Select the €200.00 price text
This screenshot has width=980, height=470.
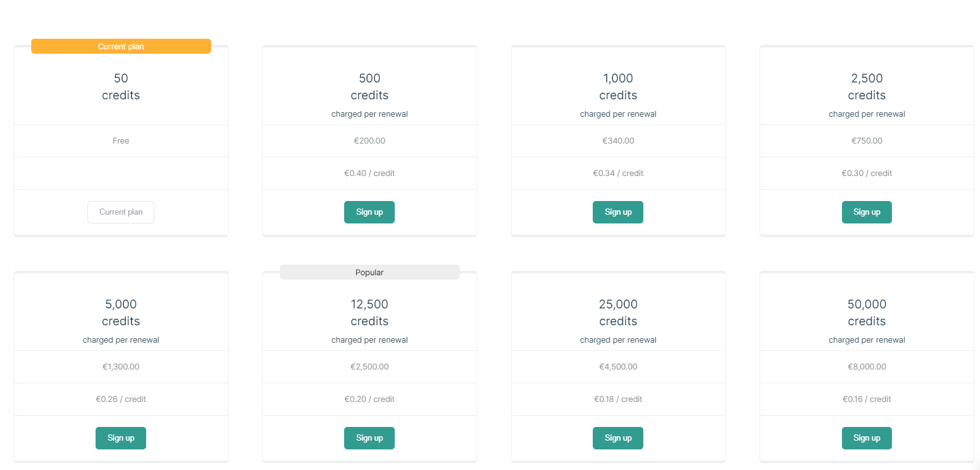click(370, 141)
